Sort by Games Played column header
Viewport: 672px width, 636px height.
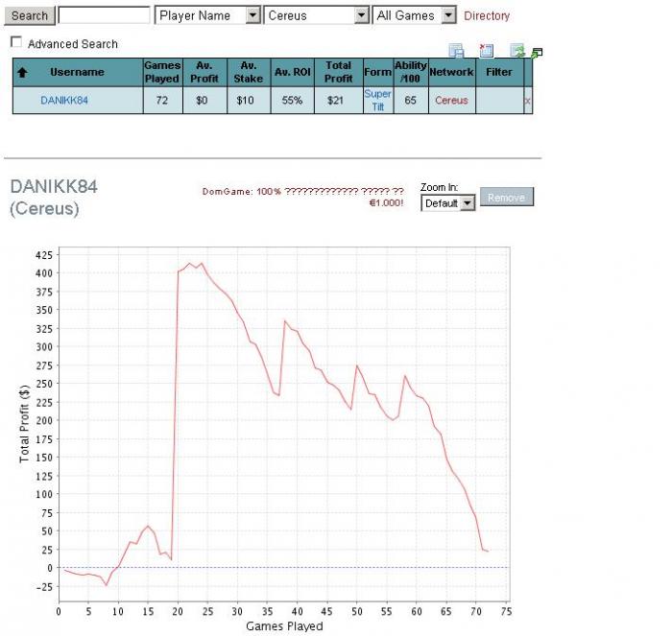point(162,72)
